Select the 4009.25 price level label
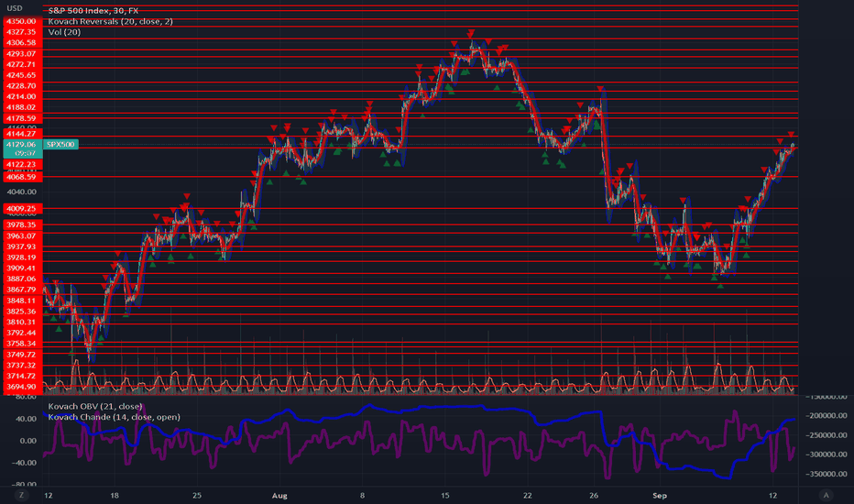 (x=22, y=208)
